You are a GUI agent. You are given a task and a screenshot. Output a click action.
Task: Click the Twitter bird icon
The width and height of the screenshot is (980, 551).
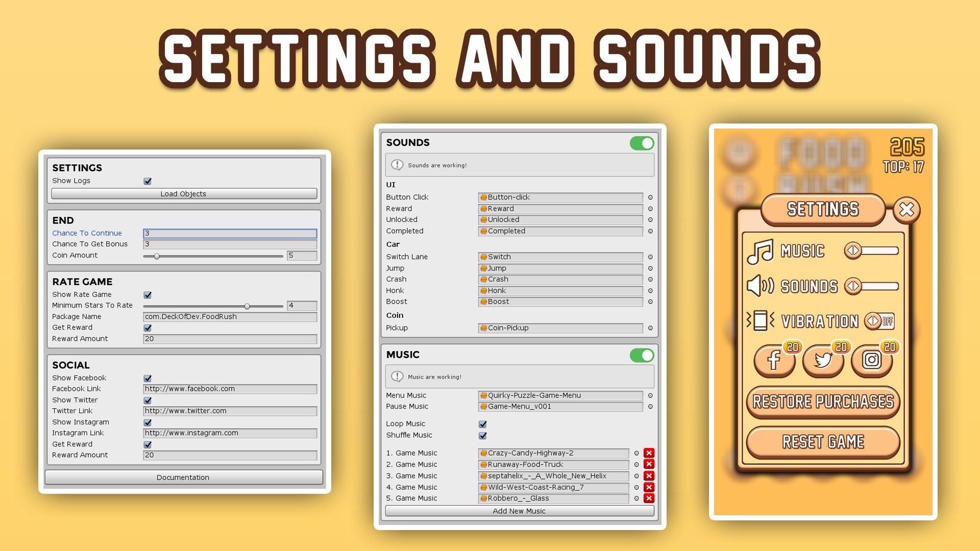coord(823,360)
